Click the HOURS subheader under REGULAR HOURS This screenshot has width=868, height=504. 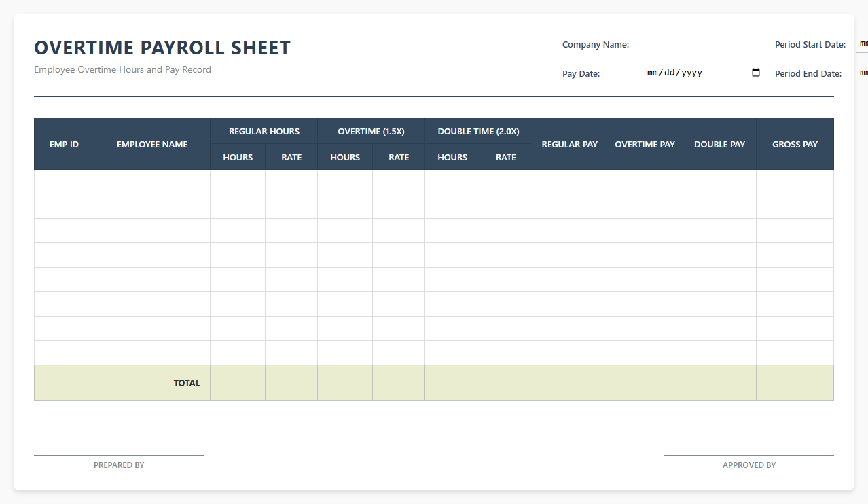pyautogui.click(x=238, y=157)
